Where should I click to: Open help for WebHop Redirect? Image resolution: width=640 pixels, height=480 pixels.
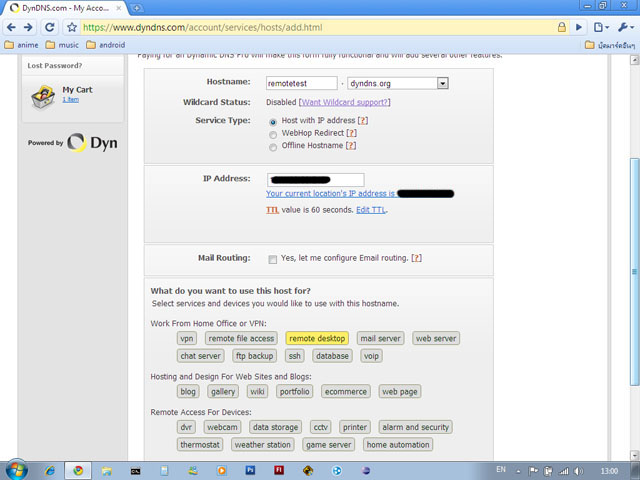click(351, 133)
